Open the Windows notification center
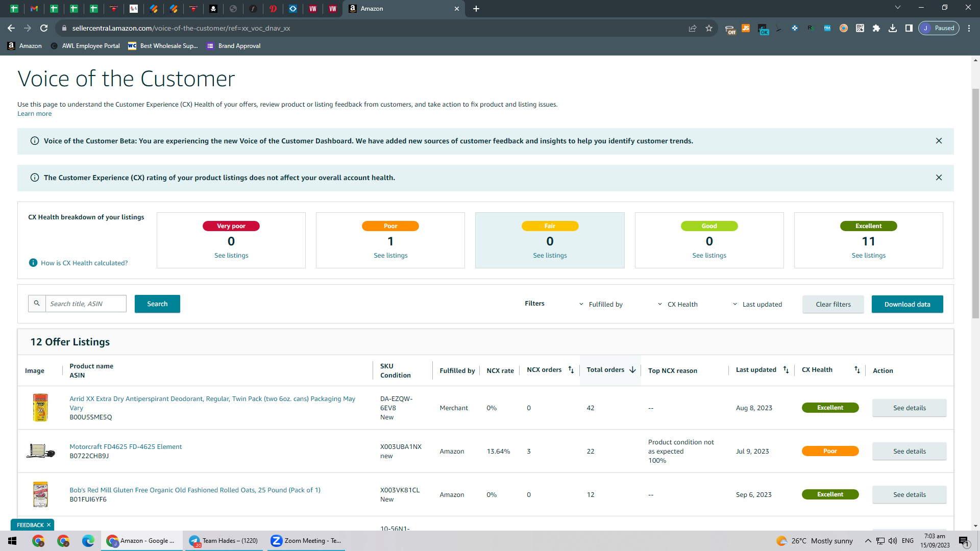Viewport: 980px width, 551px height. (x=964, y=541)
